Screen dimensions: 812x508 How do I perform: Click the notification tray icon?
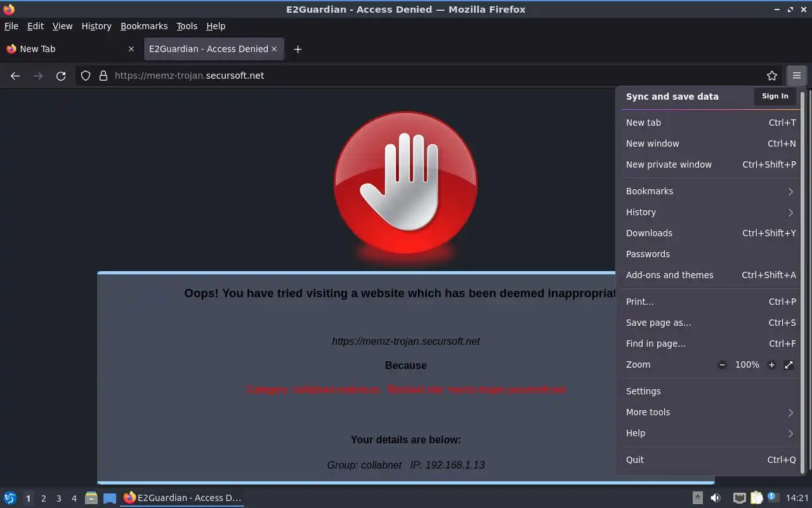point(773,497)
